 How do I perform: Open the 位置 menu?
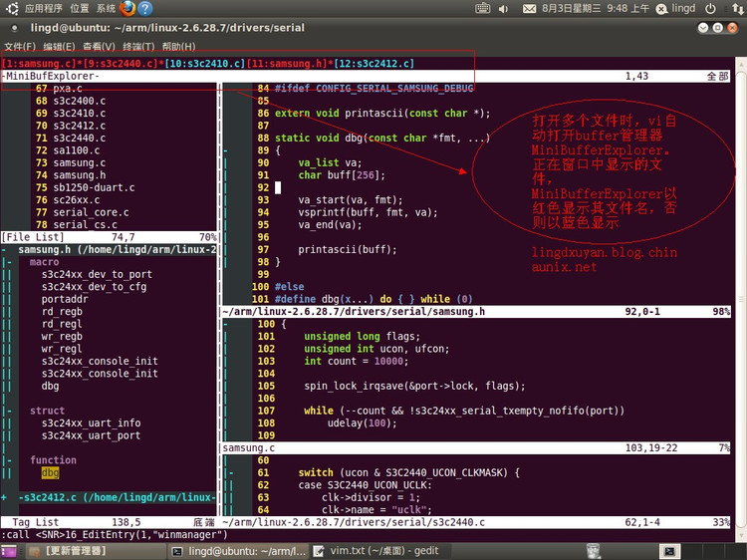[x=79, y=8]
